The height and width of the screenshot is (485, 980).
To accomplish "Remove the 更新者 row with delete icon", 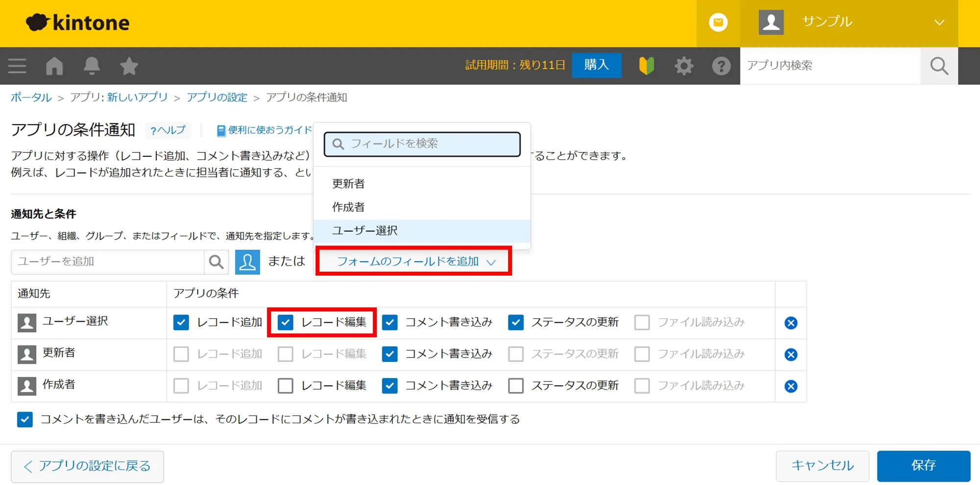I will (x=790, y=355).
